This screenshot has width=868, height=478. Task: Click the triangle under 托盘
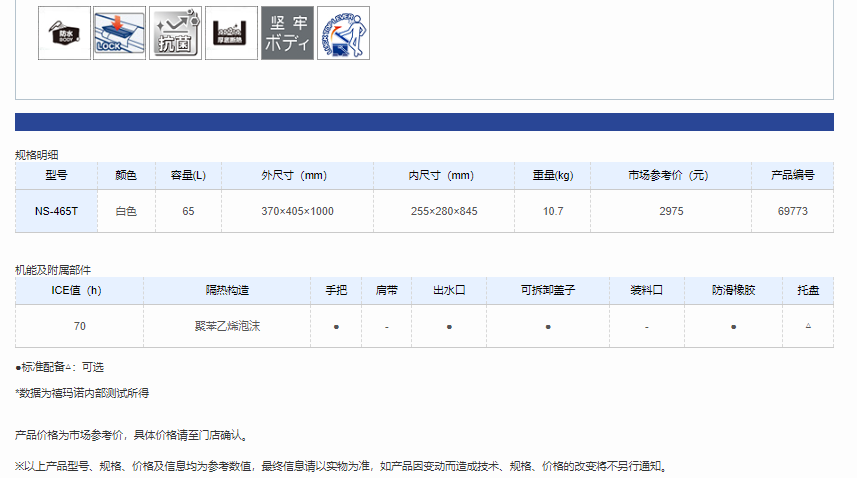click(808, 326)
